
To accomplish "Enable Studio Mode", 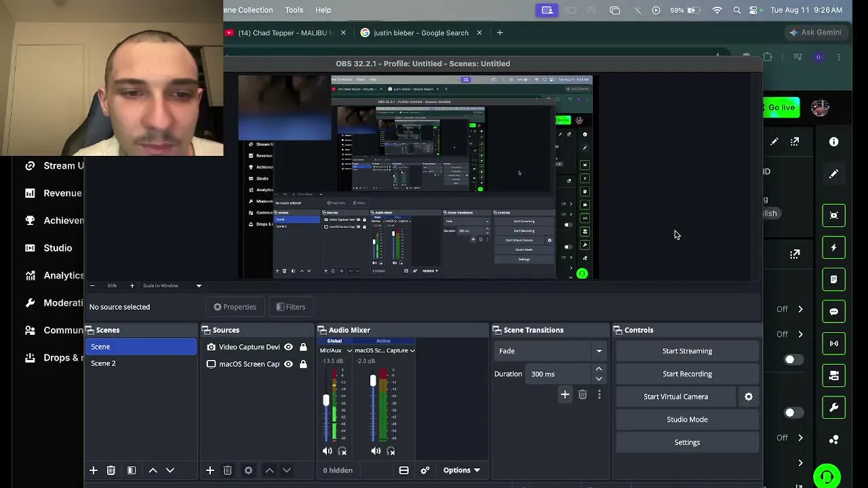I will tap(687, 420).
